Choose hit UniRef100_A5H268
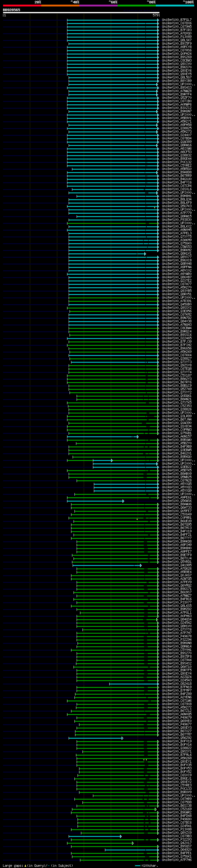 pyautogui.click(x=176, y=758)
